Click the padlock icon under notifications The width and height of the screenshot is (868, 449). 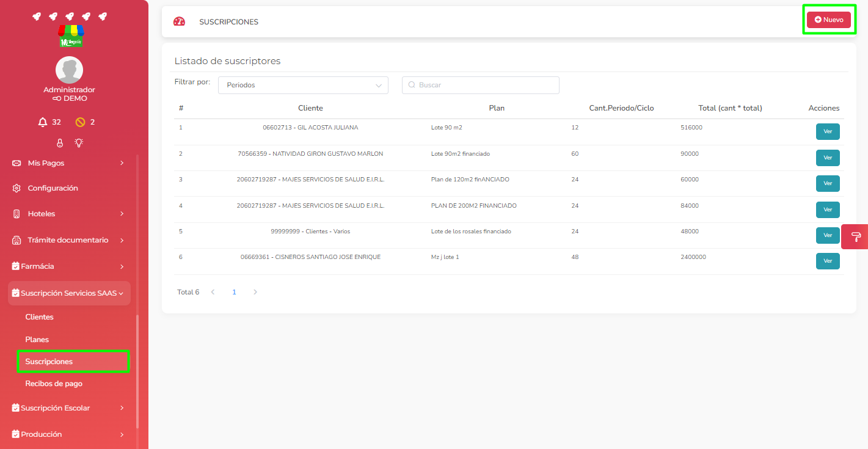pyautogui.click(x=60, y=143)
